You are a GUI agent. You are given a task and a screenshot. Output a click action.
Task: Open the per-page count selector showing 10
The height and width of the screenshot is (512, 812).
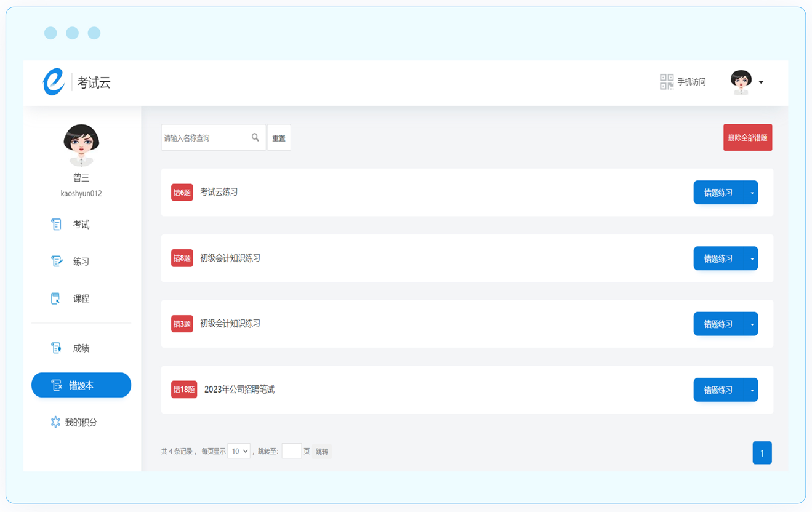click(x=239, y=451)
